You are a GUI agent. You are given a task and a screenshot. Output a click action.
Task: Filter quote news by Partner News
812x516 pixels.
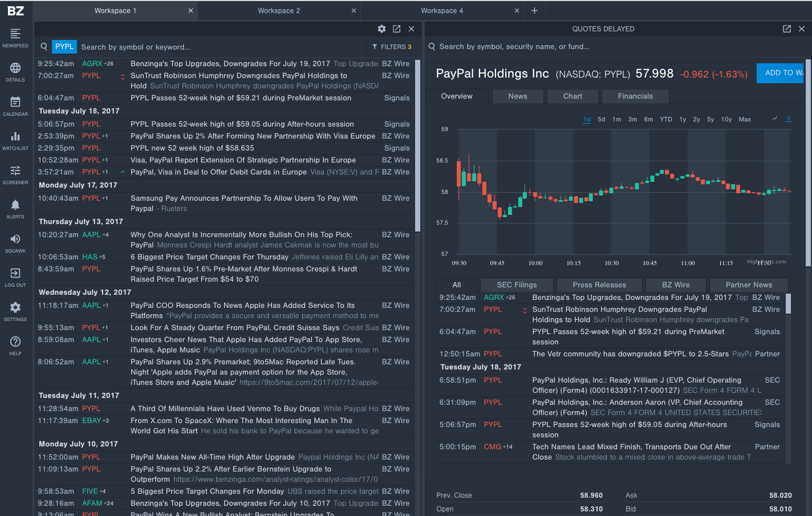pos(749,285)
